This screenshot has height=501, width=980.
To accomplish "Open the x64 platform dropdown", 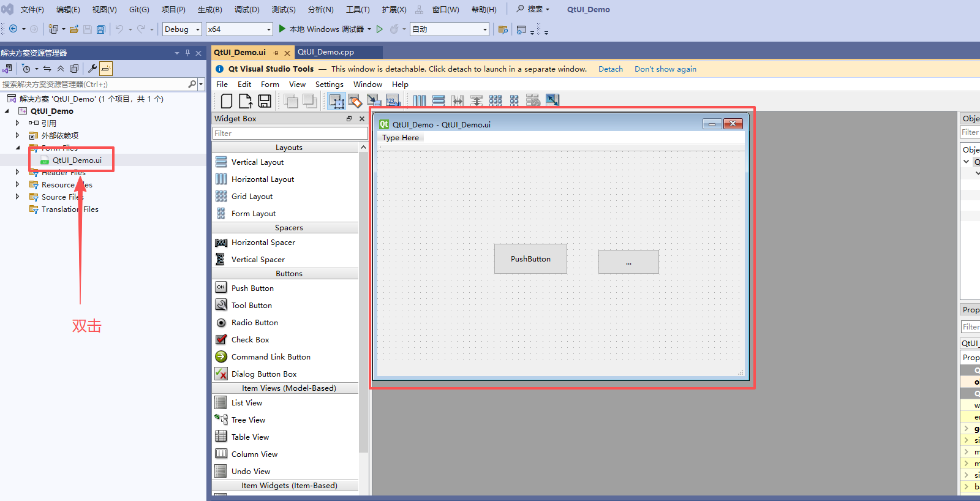I will 239,29.
